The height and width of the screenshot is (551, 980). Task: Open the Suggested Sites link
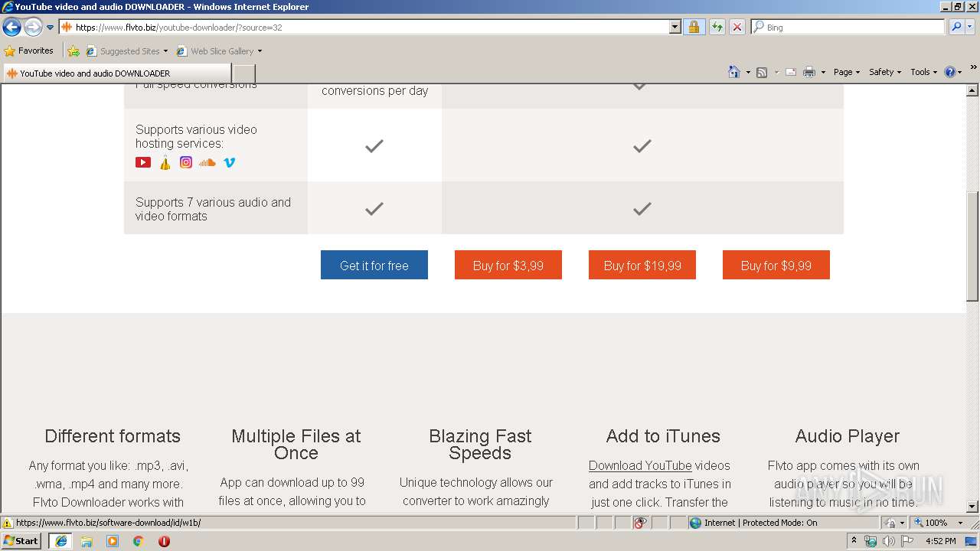[126, 51]
